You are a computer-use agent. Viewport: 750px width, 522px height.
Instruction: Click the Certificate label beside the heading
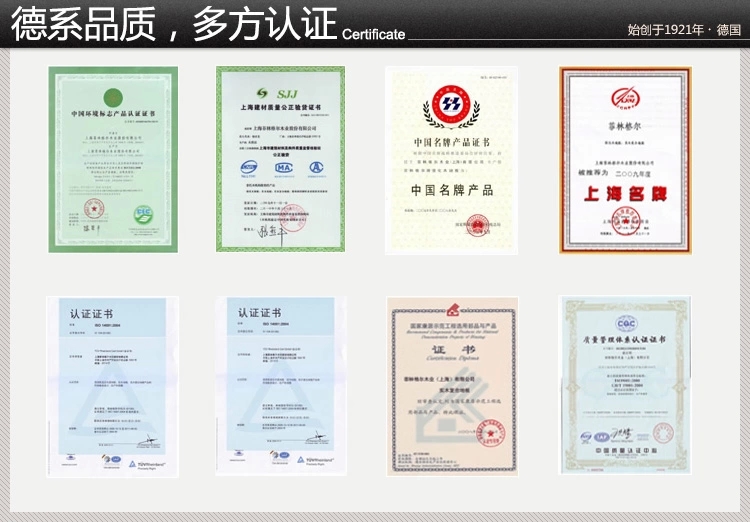[374, 35]
